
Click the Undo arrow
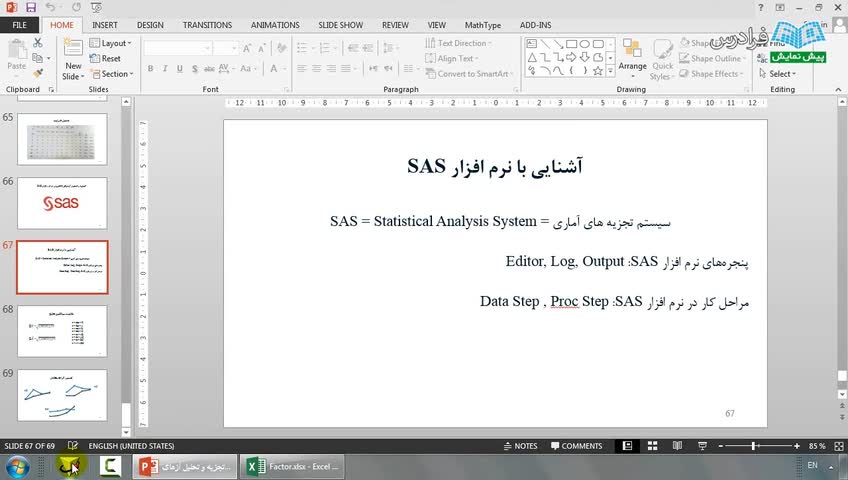[50, 7]
